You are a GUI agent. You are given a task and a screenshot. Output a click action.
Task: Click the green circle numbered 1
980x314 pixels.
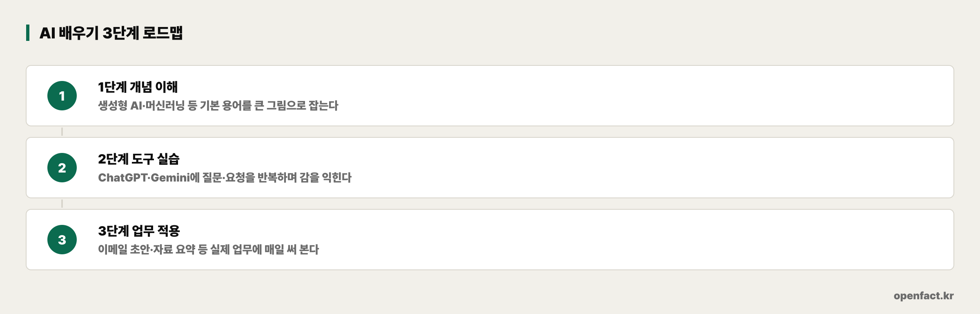[x=62, y=96]
